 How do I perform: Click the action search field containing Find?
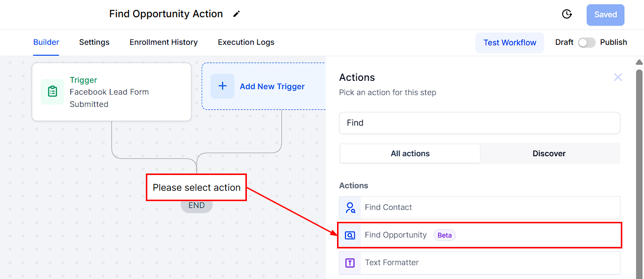coord(479,123)
